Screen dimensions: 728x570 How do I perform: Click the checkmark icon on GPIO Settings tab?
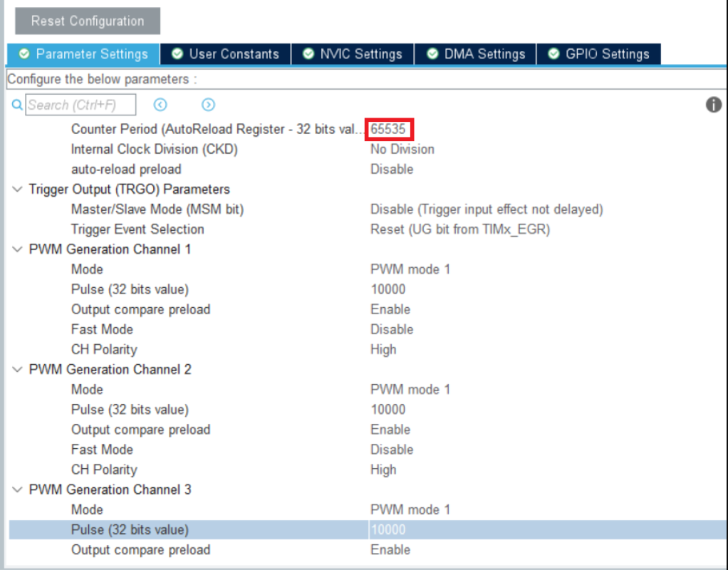click(553, 53)
